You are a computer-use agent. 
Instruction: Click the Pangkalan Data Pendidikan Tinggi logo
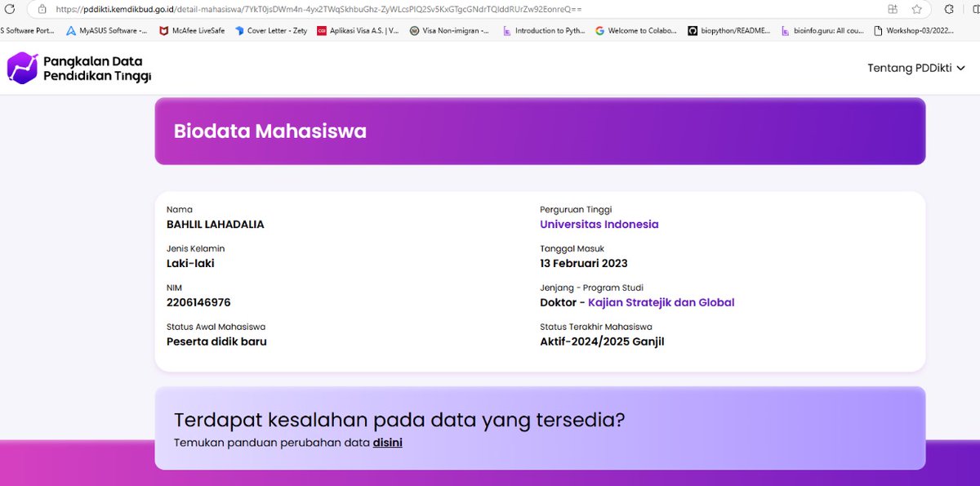[x=78, y=69]
